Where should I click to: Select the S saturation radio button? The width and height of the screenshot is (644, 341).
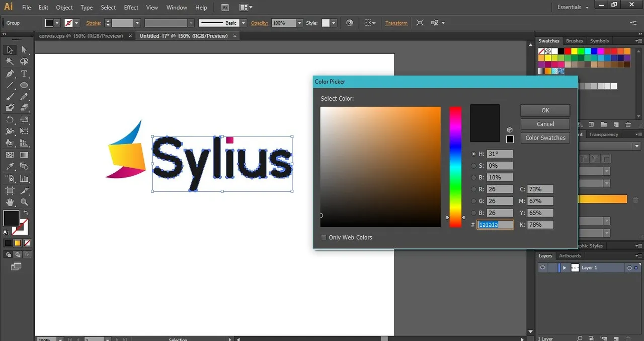pyautogui.click(x=473, y=166)
